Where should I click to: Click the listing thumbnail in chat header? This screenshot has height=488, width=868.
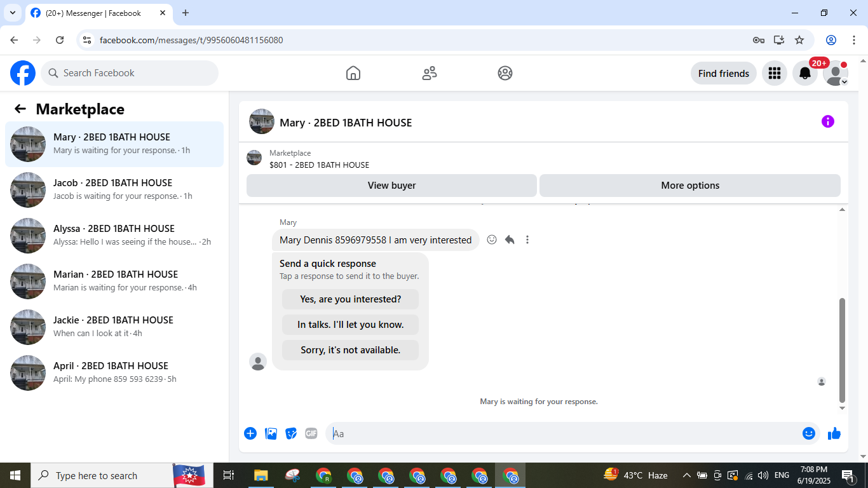[x=262, y=121]
